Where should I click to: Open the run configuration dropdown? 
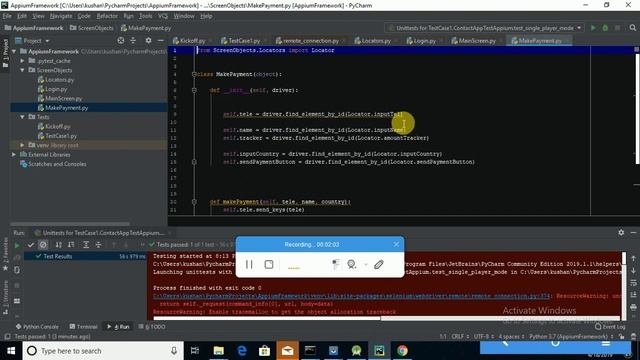pyautogui.click(x=484, y=28)
